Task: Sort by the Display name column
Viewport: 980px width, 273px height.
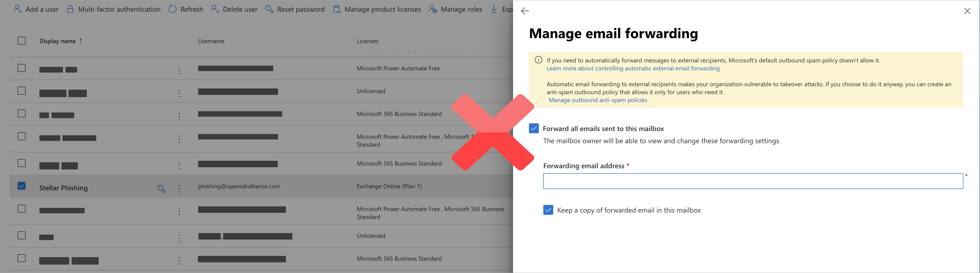Action: pyautogui.click(x=58, y=41)
